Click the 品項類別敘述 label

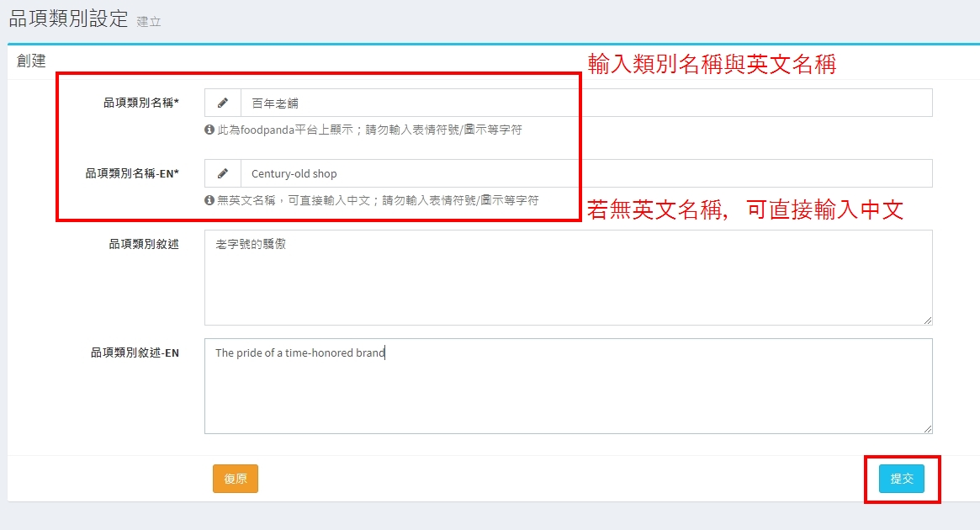point(143,244)
